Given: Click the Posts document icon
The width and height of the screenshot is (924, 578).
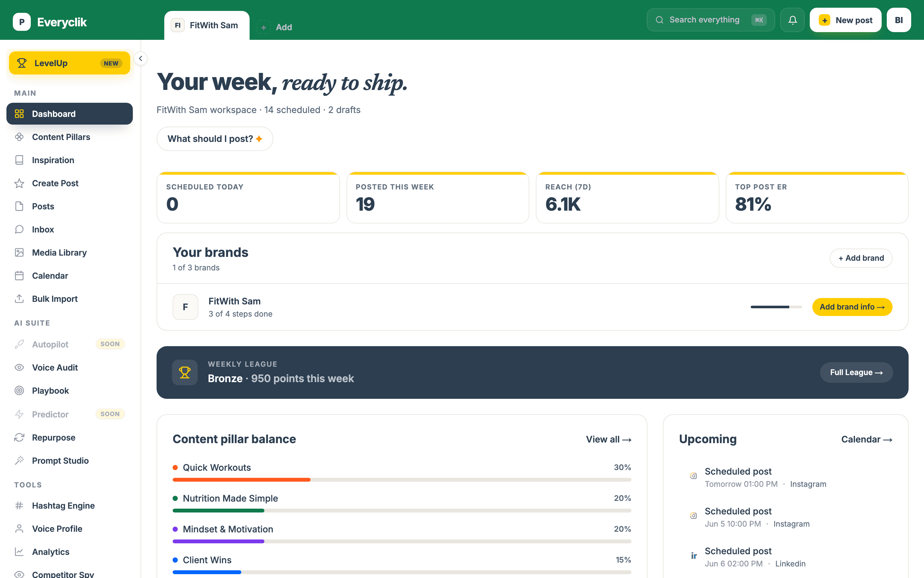Looking at the screenshot, I should [x=19, y=206].
